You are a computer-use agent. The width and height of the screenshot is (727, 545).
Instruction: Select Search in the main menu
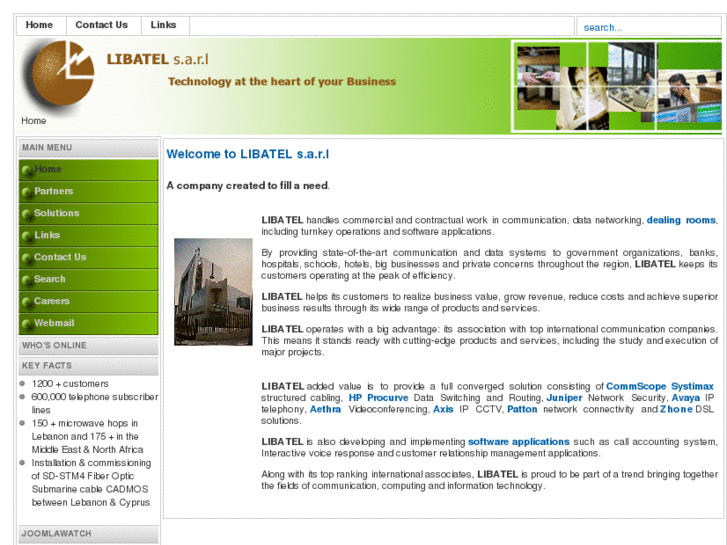(x=88, y=279)
